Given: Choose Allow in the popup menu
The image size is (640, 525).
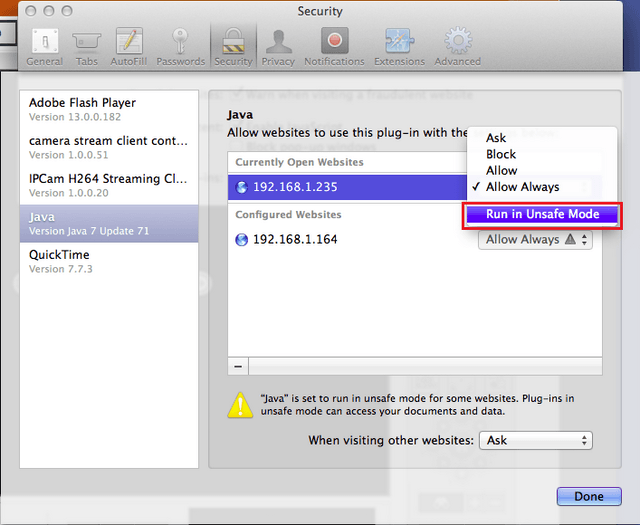Looking at the screenshot, I should point(542,171).
